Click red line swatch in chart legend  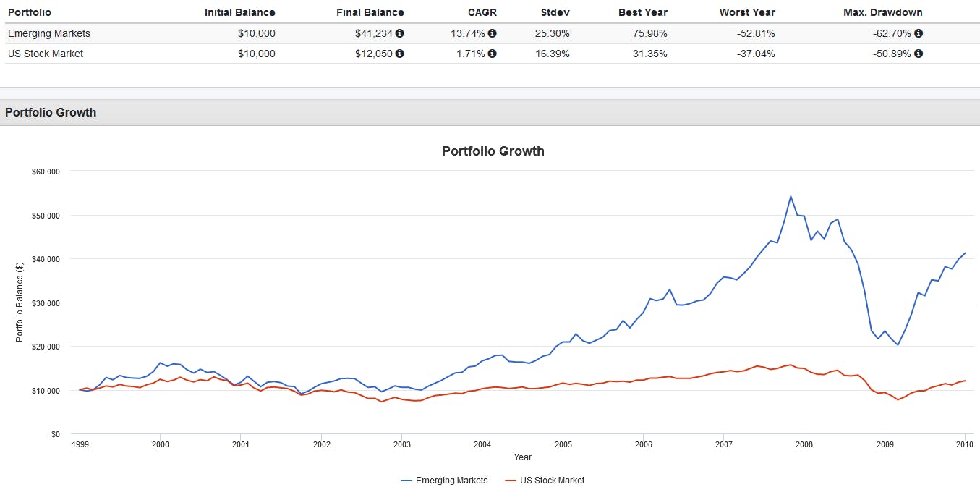pyautogui.click(x=511, y=481)
